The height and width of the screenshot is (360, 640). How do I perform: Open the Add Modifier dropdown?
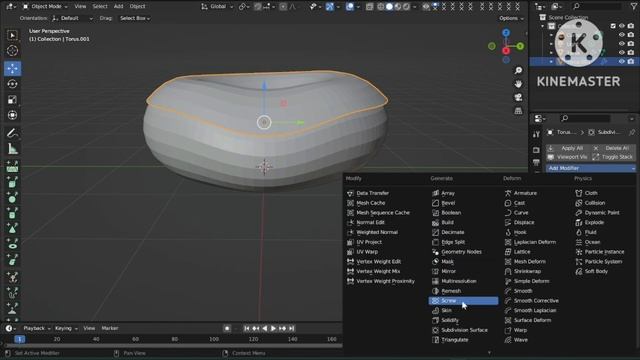coord(591,168)
